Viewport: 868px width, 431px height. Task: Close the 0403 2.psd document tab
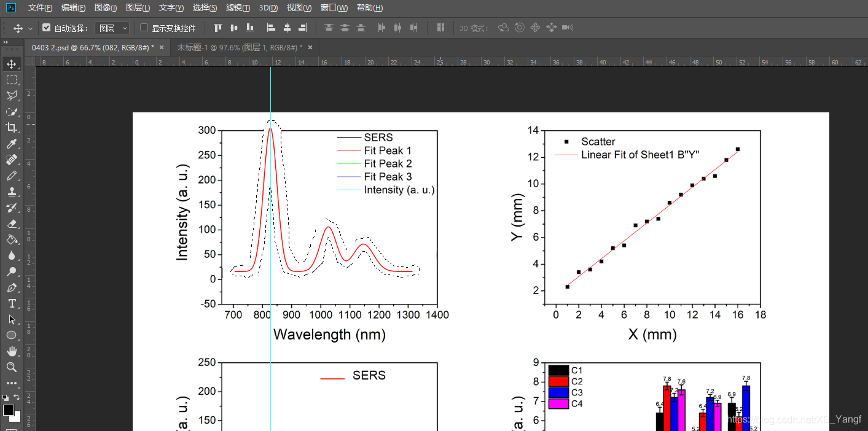162,47
